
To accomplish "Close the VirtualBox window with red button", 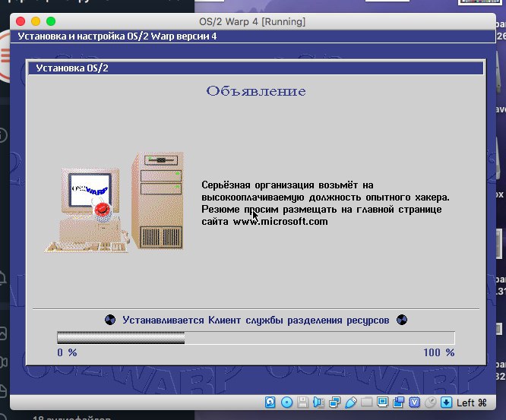I will point(21,21).
